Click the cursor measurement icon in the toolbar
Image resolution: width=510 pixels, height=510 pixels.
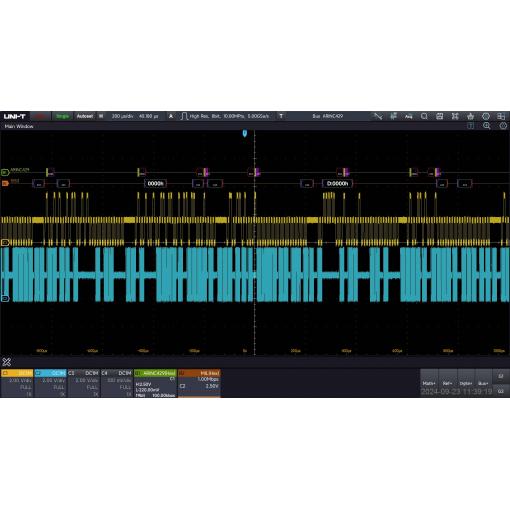point(378,116)
